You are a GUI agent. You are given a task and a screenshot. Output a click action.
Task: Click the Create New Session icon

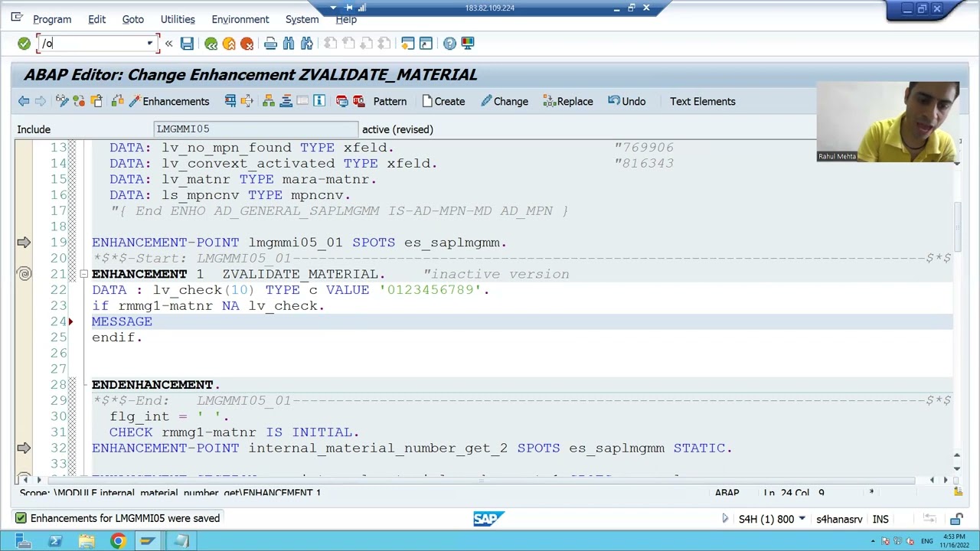[407, 44]
